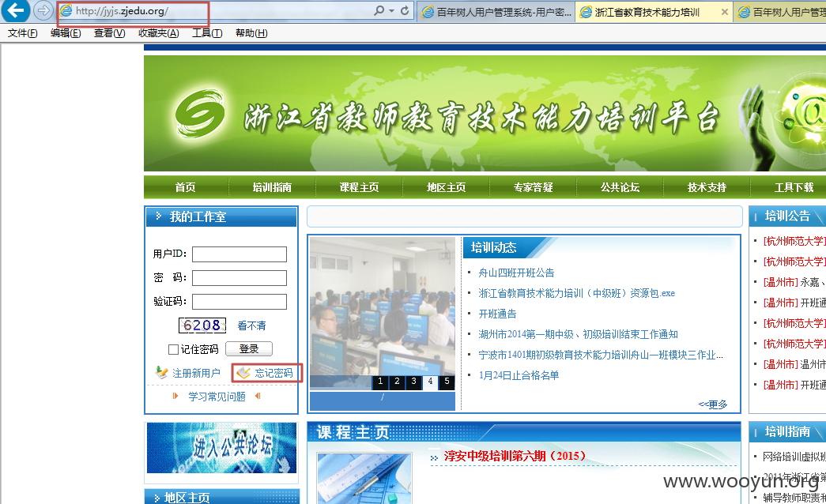Open 公共论坛 navigation item
The height and width of the screenshot is (504, 826).
coord(620,187)
